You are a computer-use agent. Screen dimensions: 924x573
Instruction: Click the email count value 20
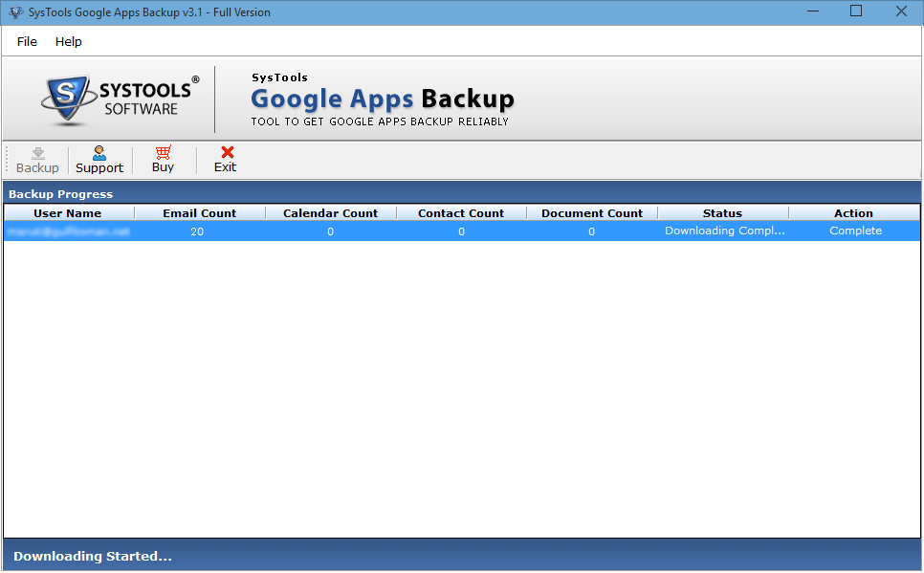pos(197,231)
